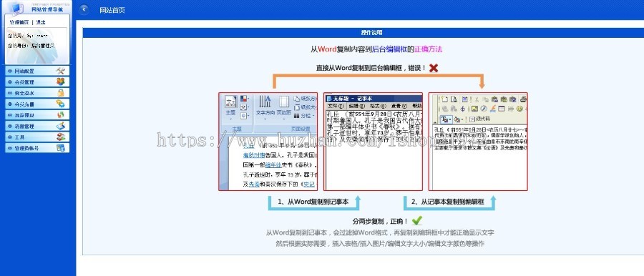Open the 管理首页 link

[19, 22]
